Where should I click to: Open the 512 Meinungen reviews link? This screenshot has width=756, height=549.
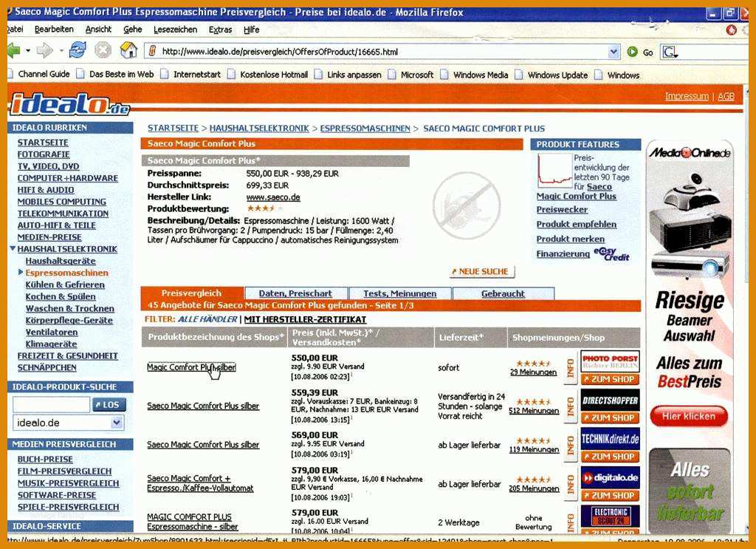[534, 411]
